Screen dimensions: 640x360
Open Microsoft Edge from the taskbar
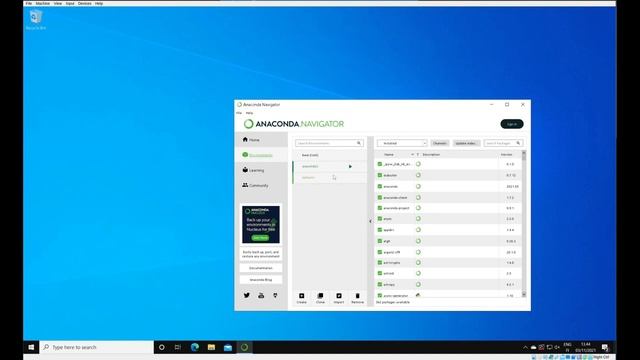pos(195,347)
